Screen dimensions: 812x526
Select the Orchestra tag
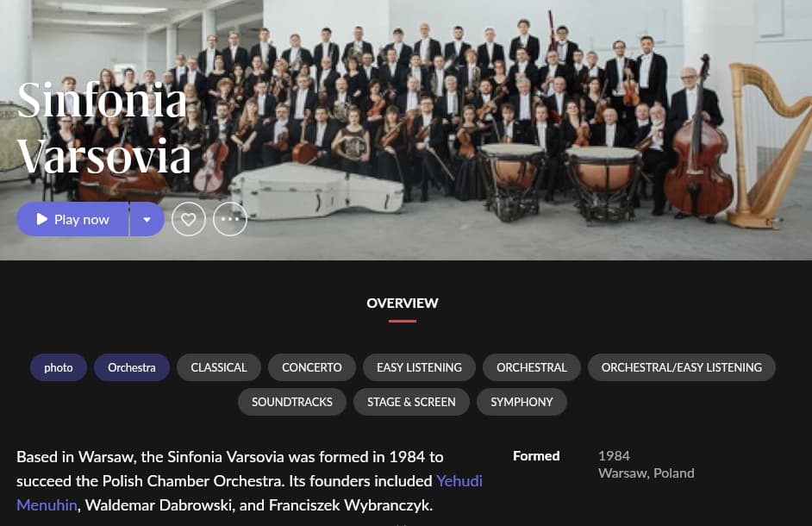pos(132,367)
